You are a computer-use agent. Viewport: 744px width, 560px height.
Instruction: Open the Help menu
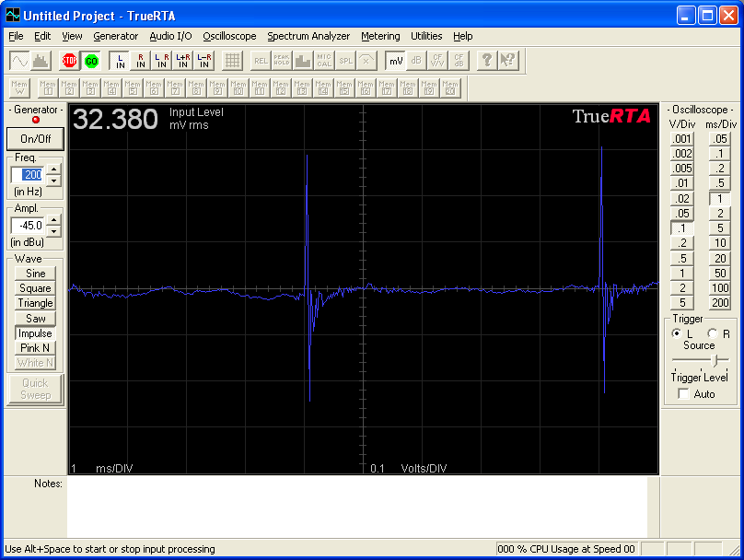(462, 36)
